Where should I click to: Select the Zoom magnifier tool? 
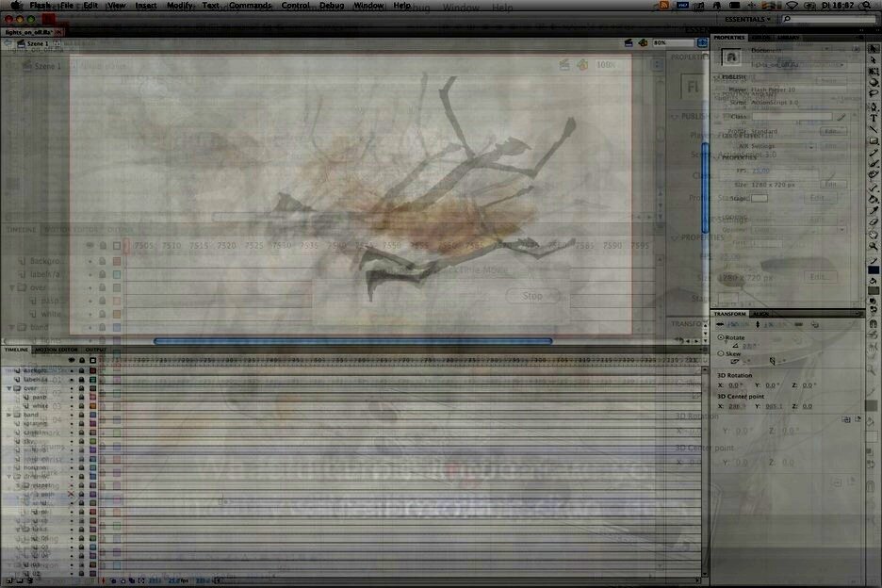click(874, 246)
